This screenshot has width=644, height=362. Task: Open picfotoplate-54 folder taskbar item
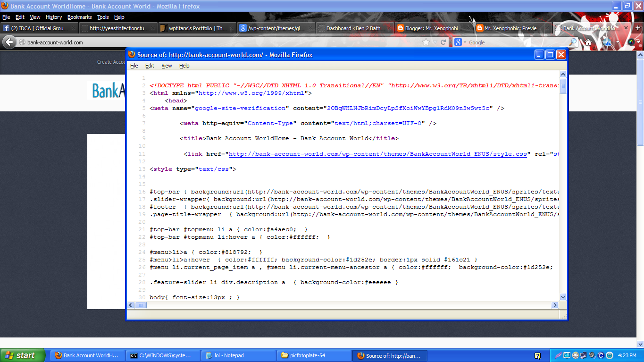point(314,355)
